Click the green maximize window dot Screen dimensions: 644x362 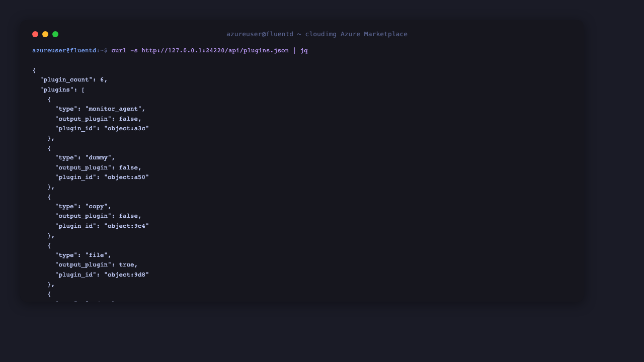55,34
